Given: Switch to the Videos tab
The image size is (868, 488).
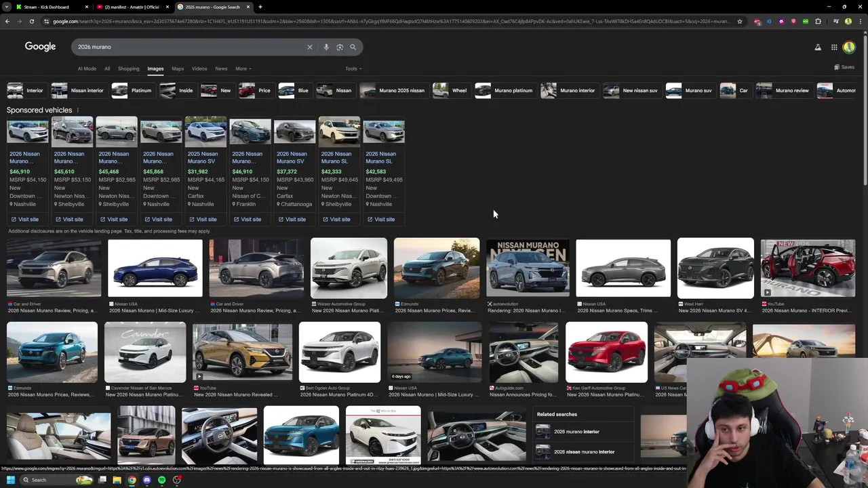Looking at the screenshot, I should [x=199, y=68].
